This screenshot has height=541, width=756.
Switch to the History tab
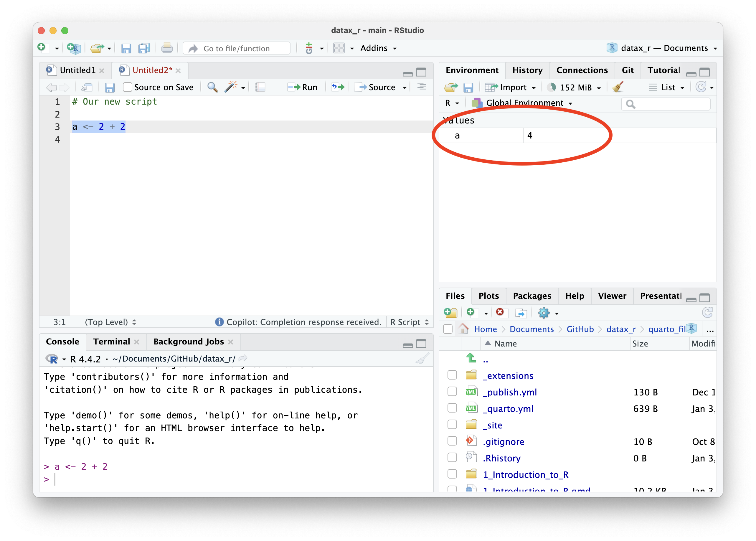(x=527, y=70)
